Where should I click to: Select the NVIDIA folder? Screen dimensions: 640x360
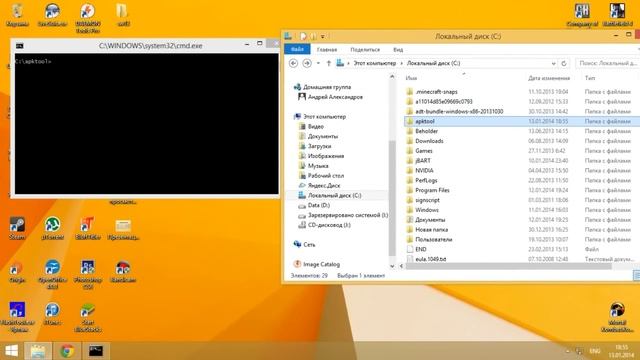(x=521, y=171)
